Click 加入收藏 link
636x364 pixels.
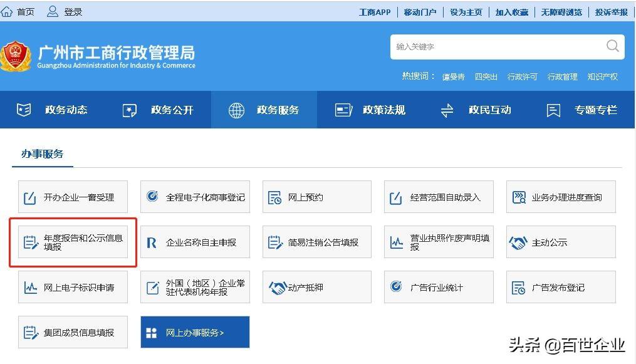tap(511, 12)
